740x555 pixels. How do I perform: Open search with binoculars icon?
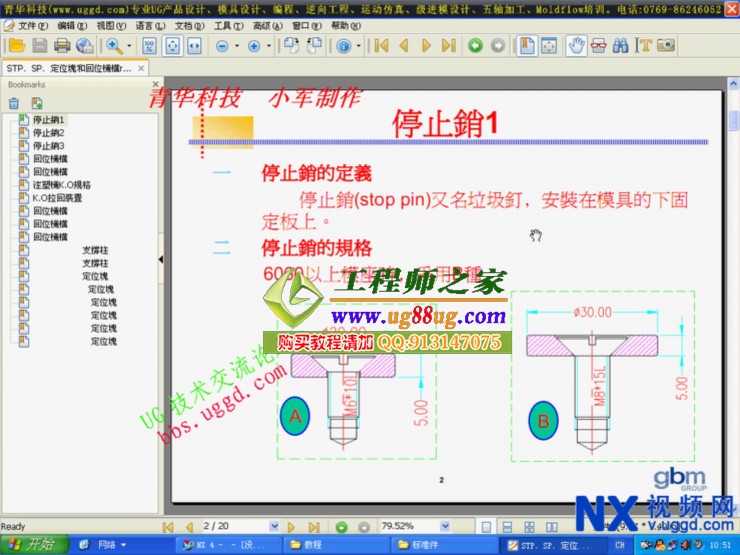click(621, 46)
